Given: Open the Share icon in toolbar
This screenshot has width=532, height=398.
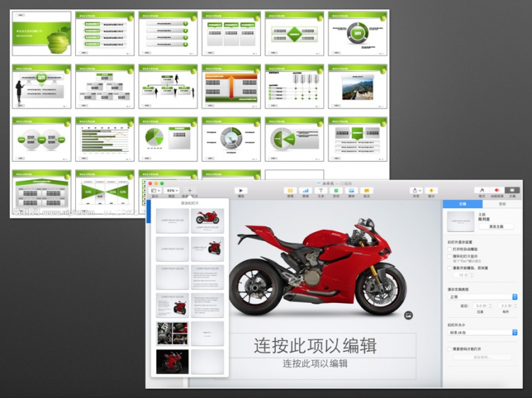Looking at the screenshot, I should (x=416, y=191).
